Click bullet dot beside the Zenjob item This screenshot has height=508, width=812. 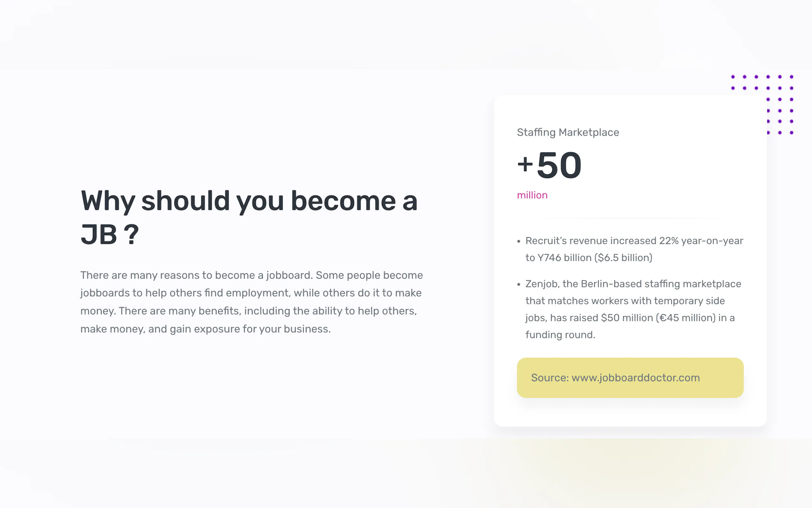(x=519, y=285)
